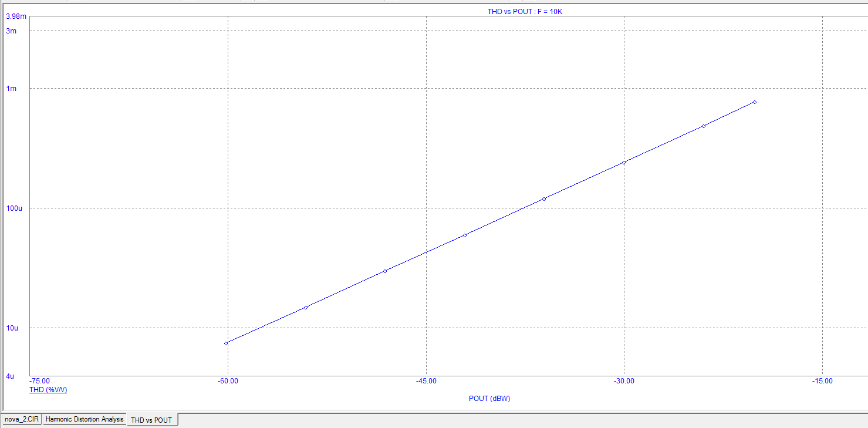
Task: Click the -45.00 x-axis label
Action: point(426,381)
